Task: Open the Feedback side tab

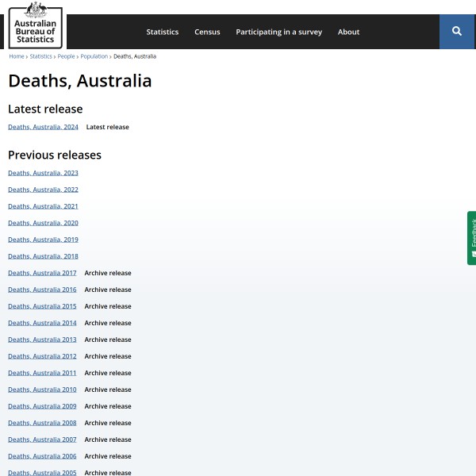Action: coord(471,238)
